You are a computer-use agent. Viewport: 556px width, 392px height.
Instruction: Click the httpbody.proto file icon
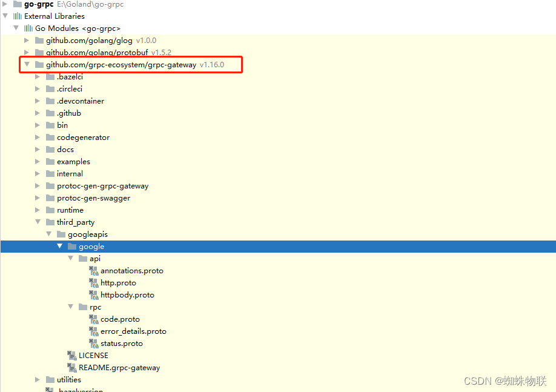click(x=94, y=295)
